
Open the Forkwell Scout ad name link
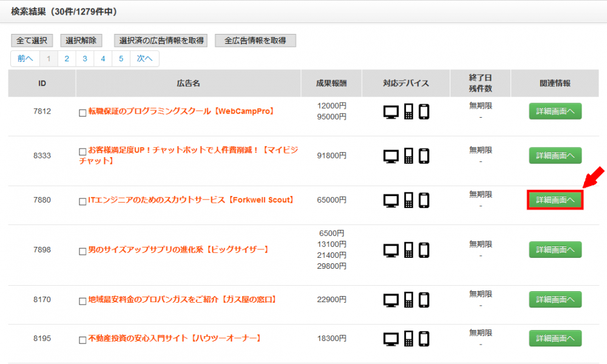point(191,200)
